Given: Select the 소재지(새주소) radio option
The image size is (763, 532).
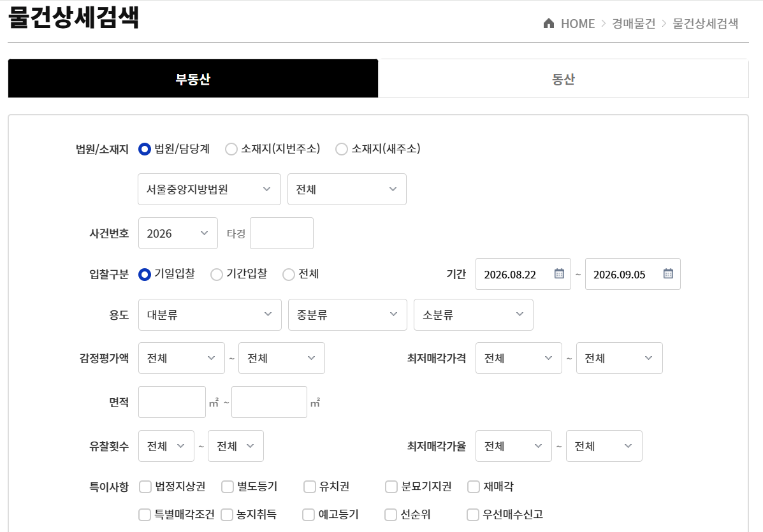Looking at the screenshot, I should (x=342, y=149).
